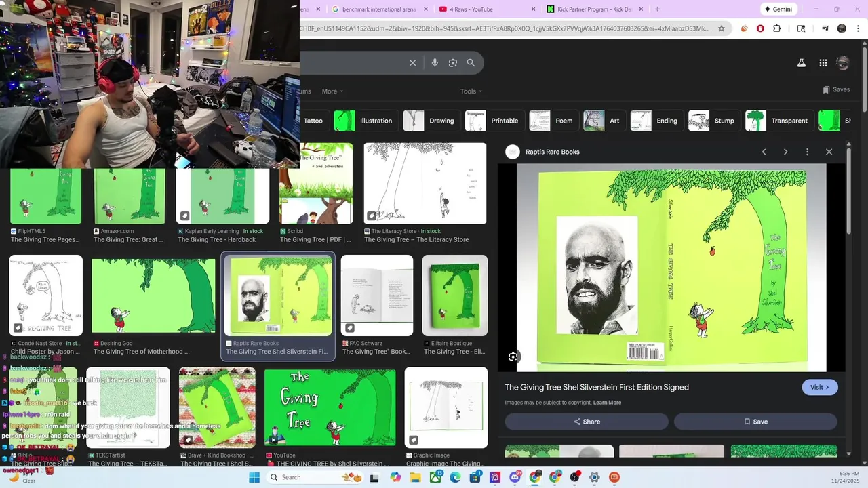Search inside image with lens icon on preview
Viewport: 868px width, 488px height.
click(x=513, y=357)
